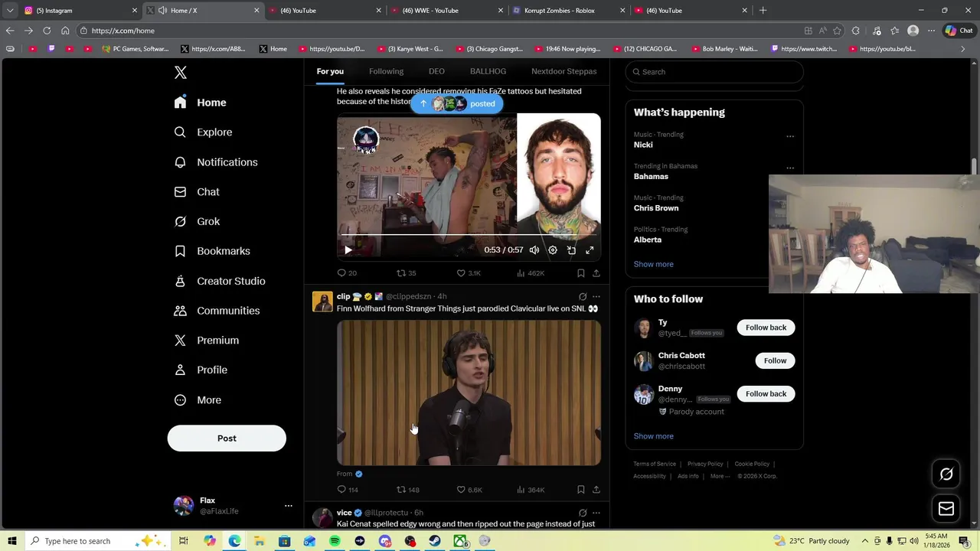Bookmark clip's Finn Wolfhard post
Screen dimensions: 980x551
(581, 490)
